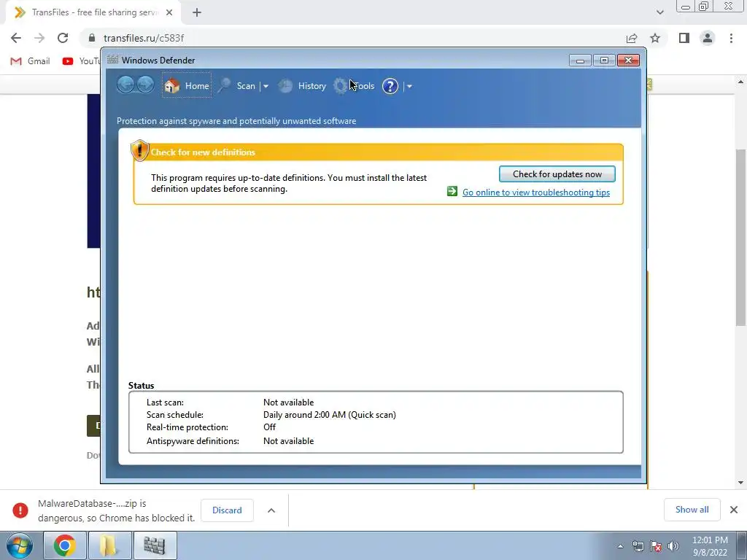Open Action Center flag tray icon
The width and height of the screenshot is (747, 560).
coord(656,546)
